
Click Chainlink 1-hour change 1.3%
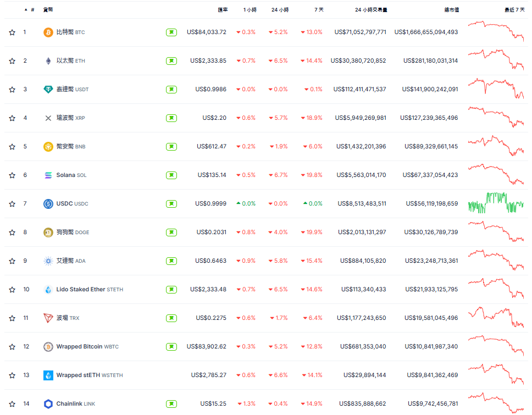point(247,404)
